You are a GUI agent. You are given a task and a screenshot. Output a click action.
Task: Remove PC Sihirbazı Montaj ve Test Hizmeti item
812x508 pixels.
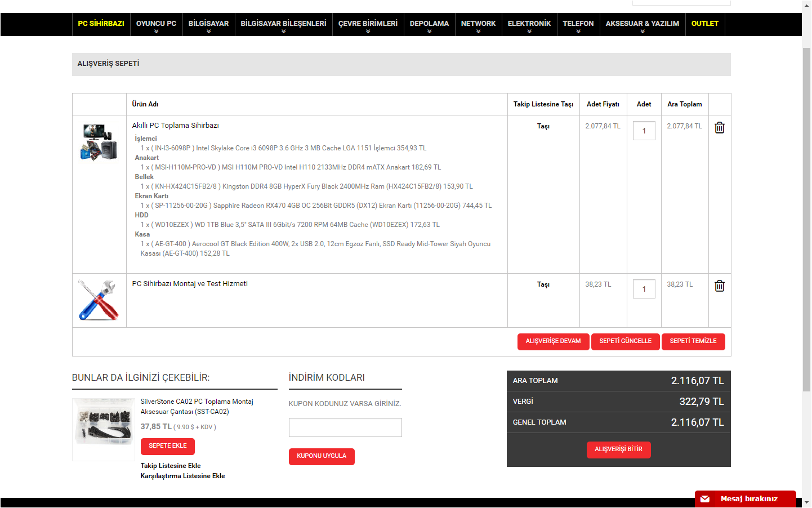pyautogui.click(x=719, y=286)
